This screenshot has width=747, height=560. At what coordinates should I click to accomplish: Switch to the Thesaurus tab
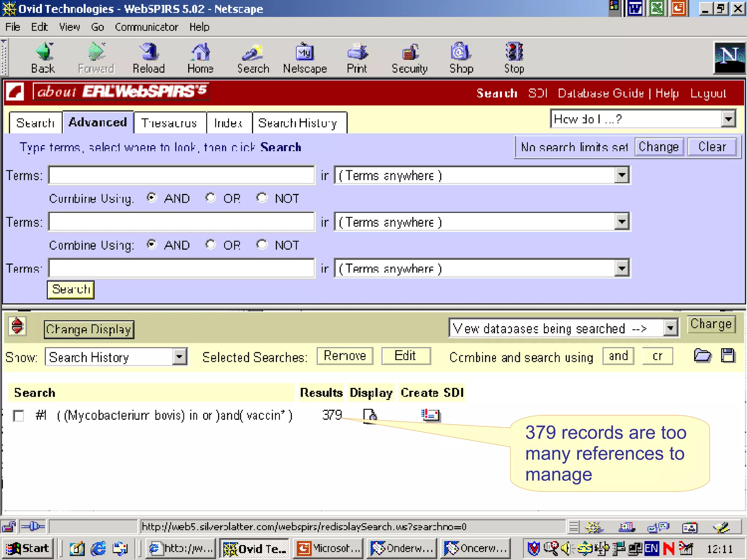coord(169,122)
